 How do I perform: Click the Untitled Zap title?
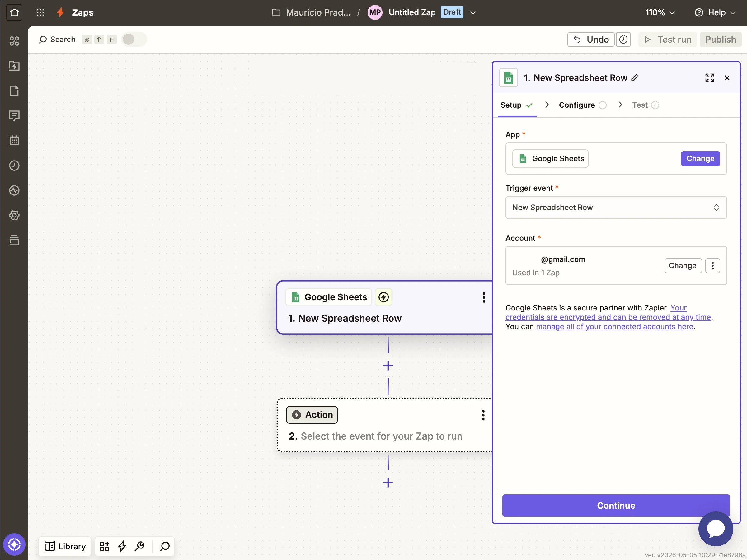click(x=412, y=12)
